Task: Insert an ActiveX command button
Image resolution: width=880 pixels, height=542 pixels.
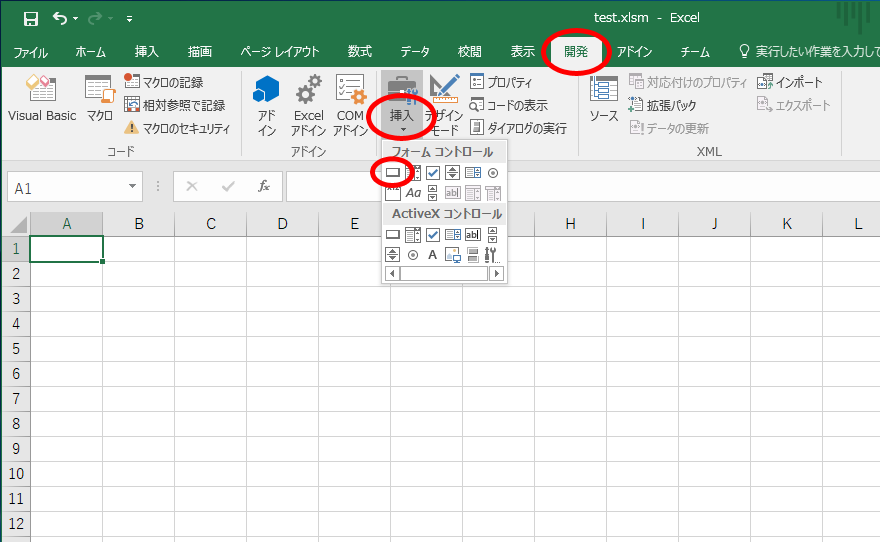Action: [x=393, y=235]
